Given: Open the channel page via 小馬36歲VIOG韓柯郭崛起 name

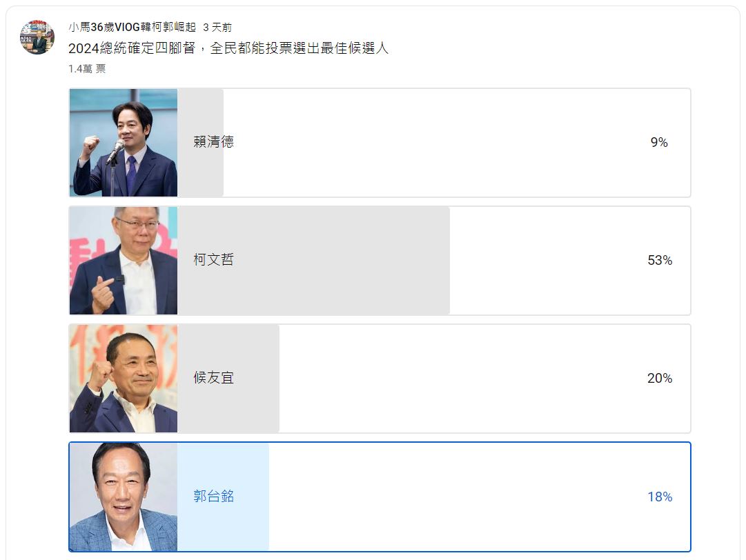Looking at the screenshot, I should coord(128,28).
